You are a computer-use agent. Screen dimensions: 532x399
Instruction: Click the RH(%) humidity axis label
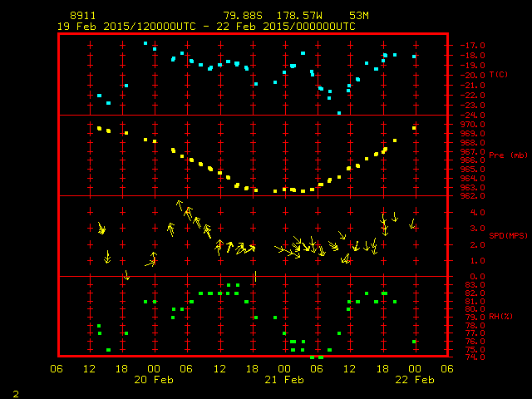pyautogui.click(x=500, y=317)
